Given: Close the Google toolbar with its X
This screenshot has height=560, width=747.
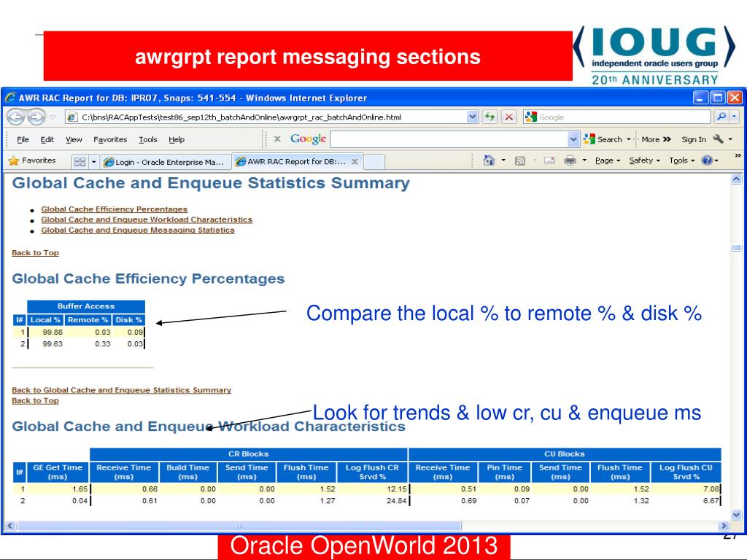Looking at the screenshot, I should [277, 139].
